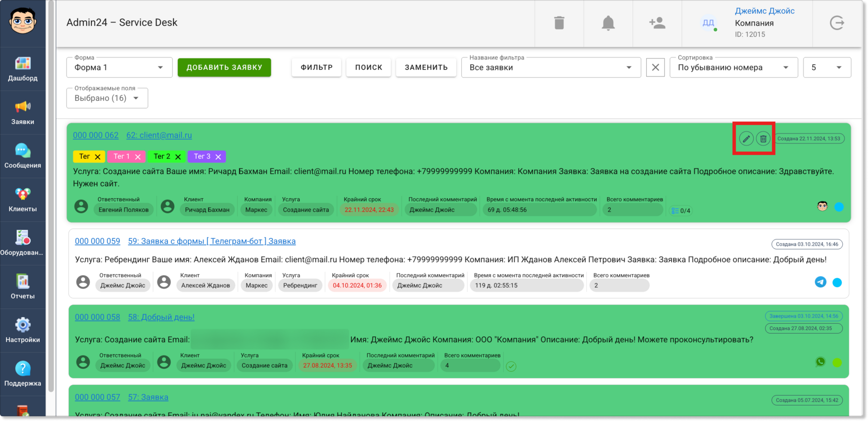Click the ФИЛЬТР button
This screenshot has width=868, height=421.
(x=317, y=67)
